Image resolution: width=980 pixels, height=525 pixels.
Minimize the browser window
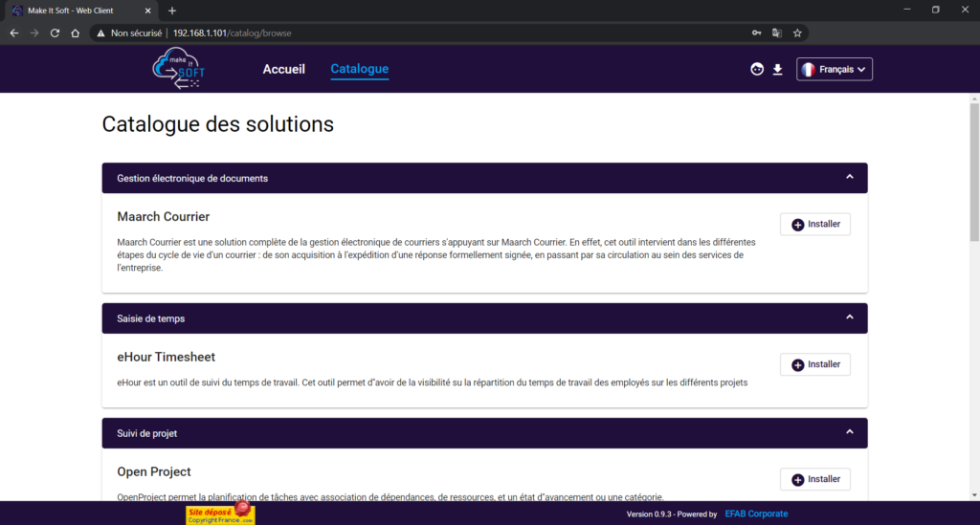pyautogui.click(x=907, y=10)
